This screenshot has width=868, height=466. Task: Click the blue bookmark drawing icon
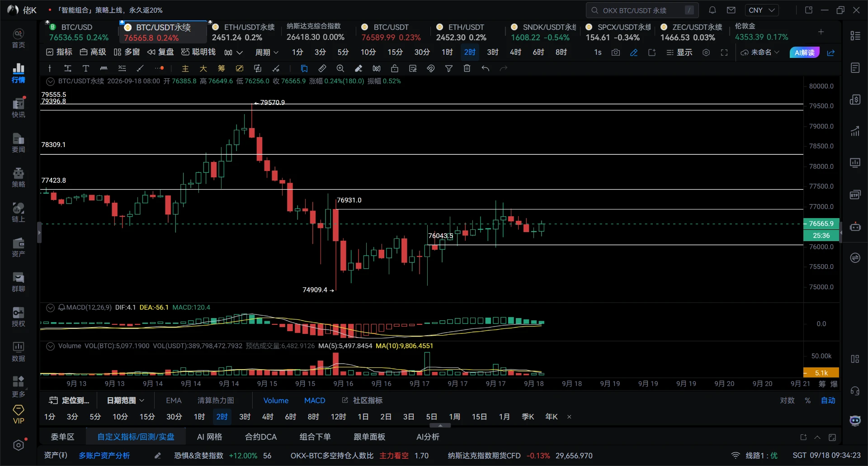coord(304,68)
